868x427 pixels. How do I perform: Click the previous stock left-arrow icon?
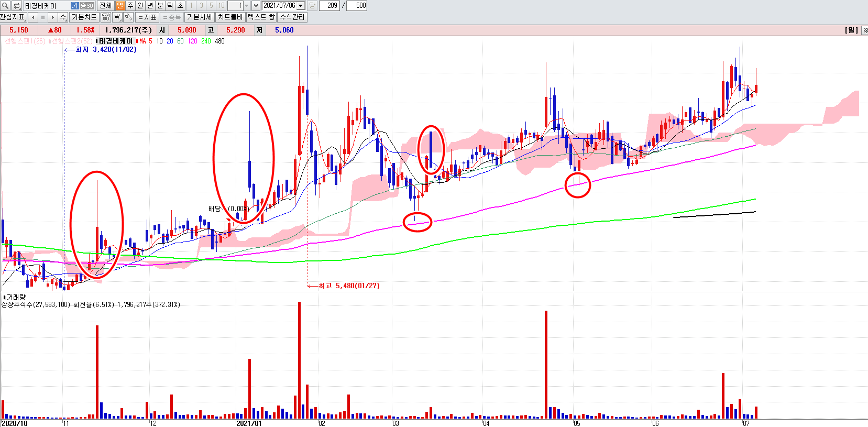point(33,17)
